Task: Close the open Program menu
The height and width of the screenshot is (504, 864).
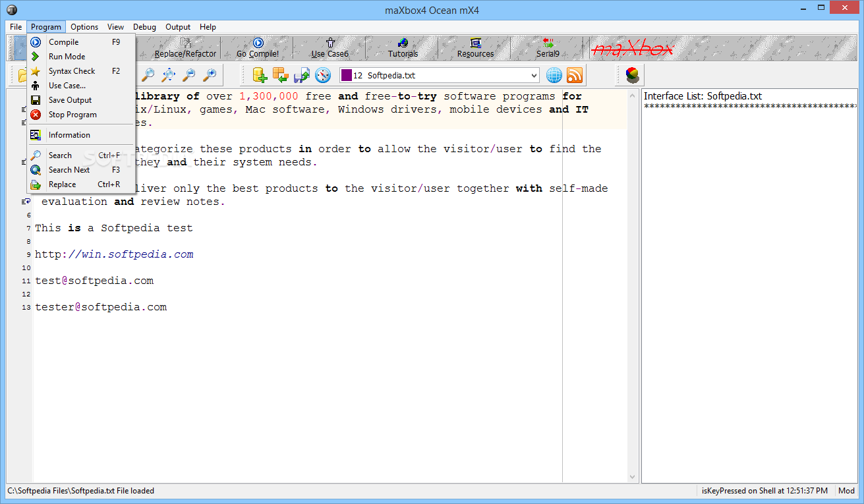Action: 46,27
